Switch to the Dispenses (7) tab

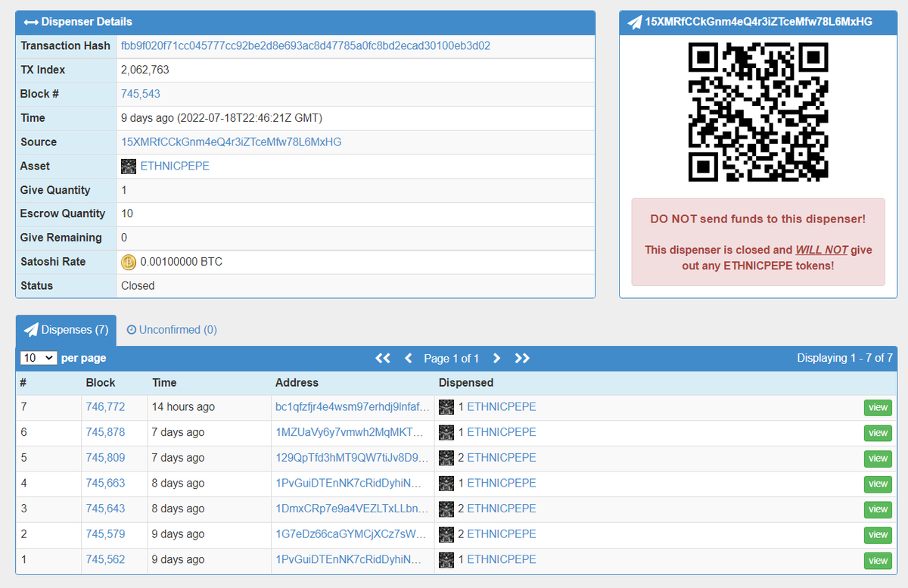click(x=67, y=331)
